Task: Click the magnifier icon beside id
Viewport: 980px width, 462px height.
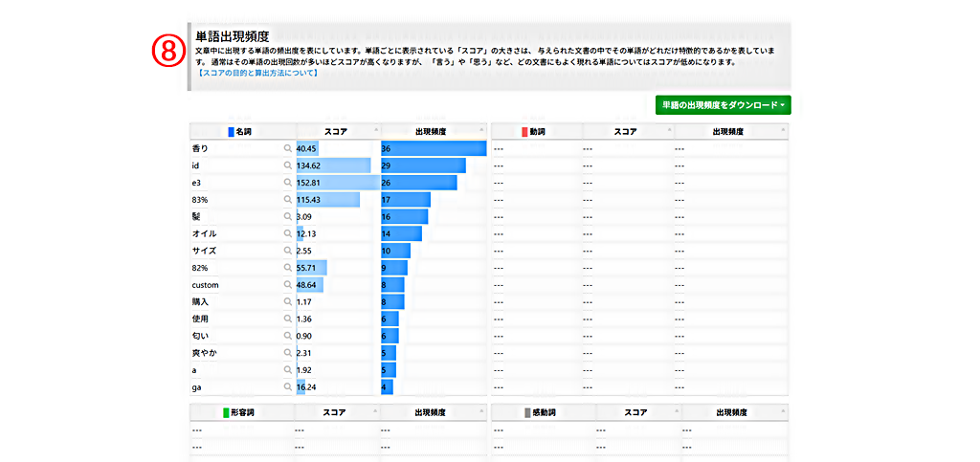Action: [287, 165]
